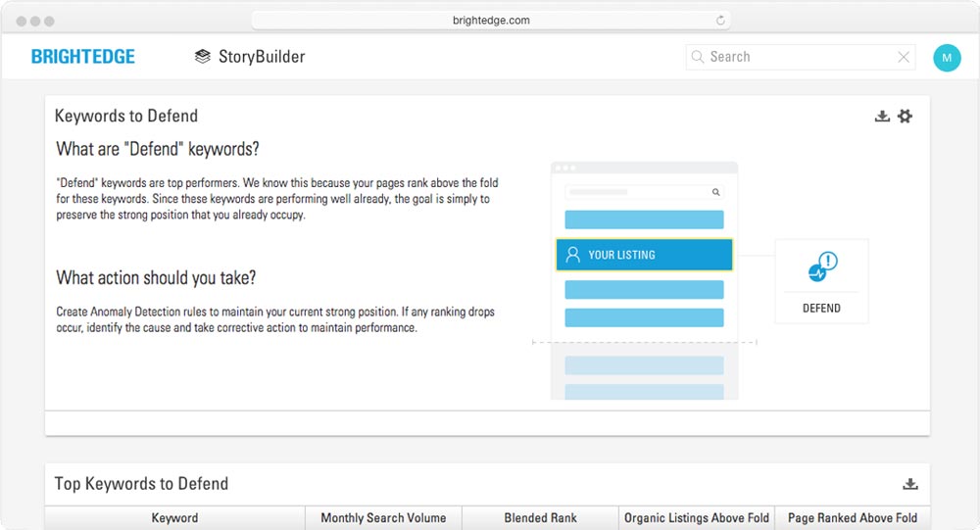Sort by Page Ranked Above Fold column
980x530 pixels.
[852, 518]
